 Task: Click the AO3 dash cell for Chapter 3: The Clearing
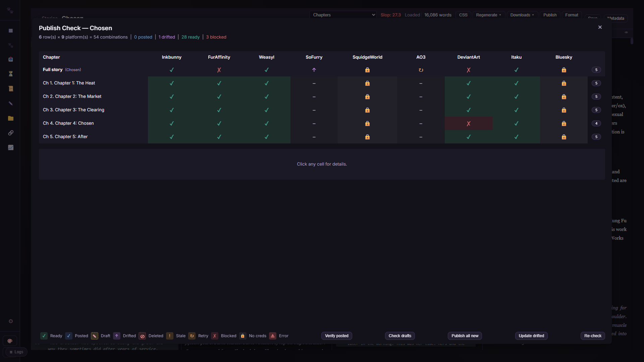(x=421, y=110)
